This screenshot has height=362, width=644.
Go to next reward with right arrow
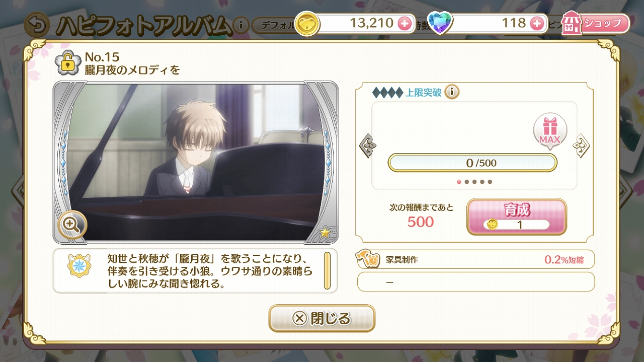click(581, 146)
